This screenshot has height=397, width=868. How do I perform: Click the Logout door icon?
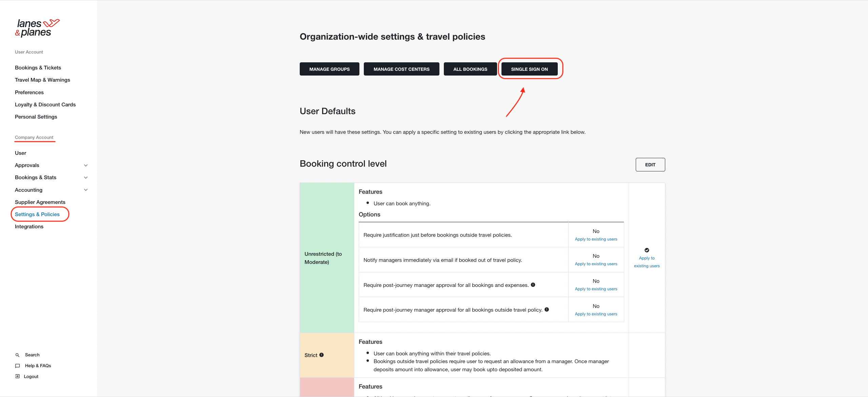[x=18, y=376]
